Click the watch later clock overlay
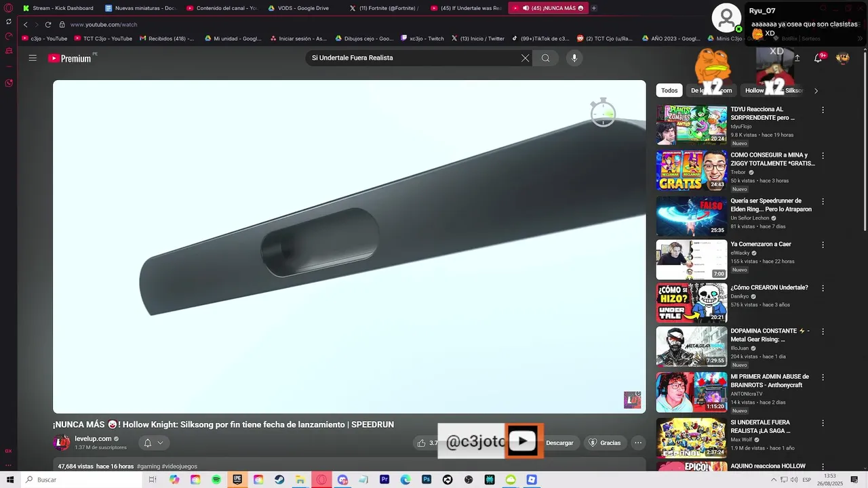The height and width of the screenshot is (488, 868). coord(603,113)
